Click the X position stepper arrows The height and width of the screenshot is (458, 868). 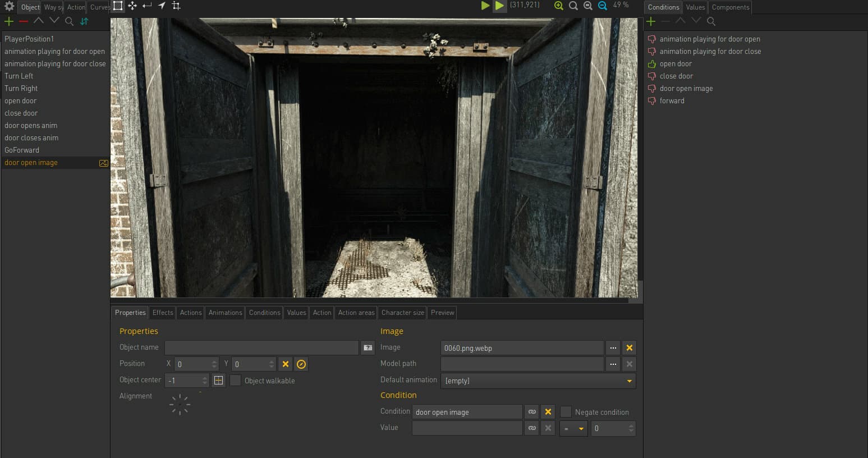pos(214,364)
